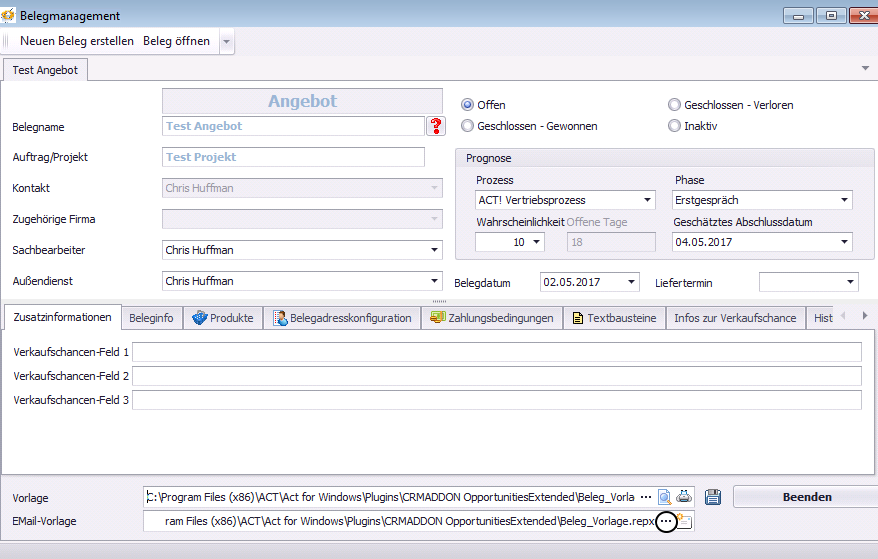Click the toolbar grip handle beside Neuen Beleg erstellen

6,41
